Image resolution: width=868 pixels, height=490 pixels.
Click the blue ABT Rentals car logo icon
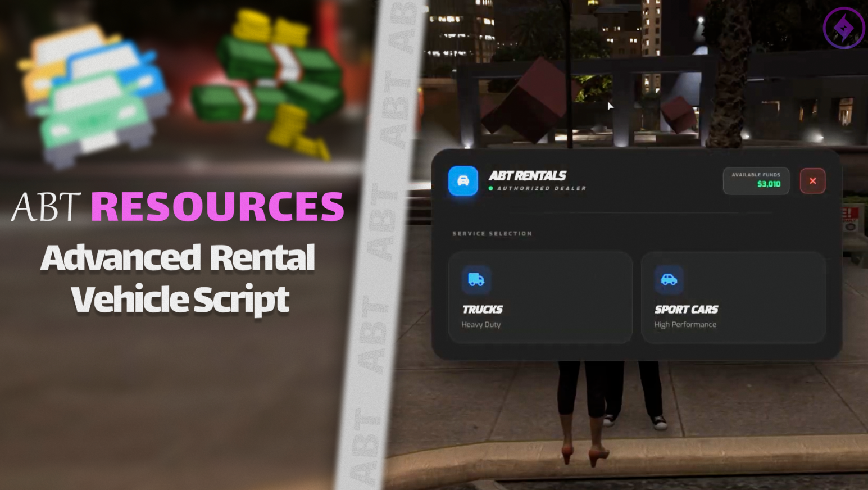tap(463, 181)
